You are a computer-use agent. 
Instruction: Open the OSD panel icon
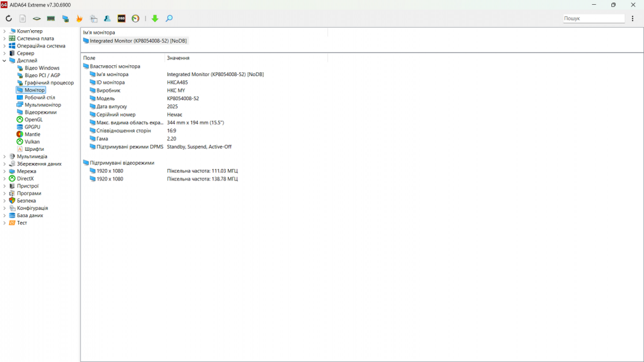(121, 19)
